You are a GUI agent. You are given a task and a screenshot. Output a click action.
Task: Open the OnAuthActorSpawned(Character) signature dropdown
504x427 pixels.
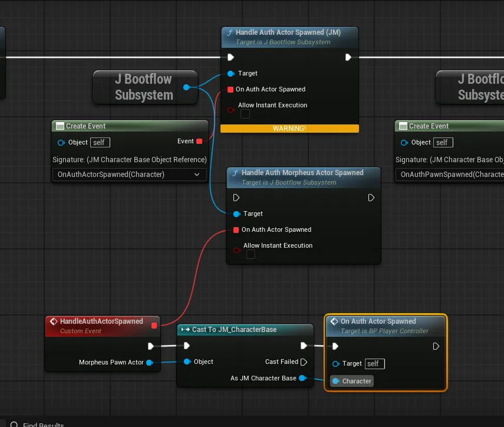(x=129, y=175)
